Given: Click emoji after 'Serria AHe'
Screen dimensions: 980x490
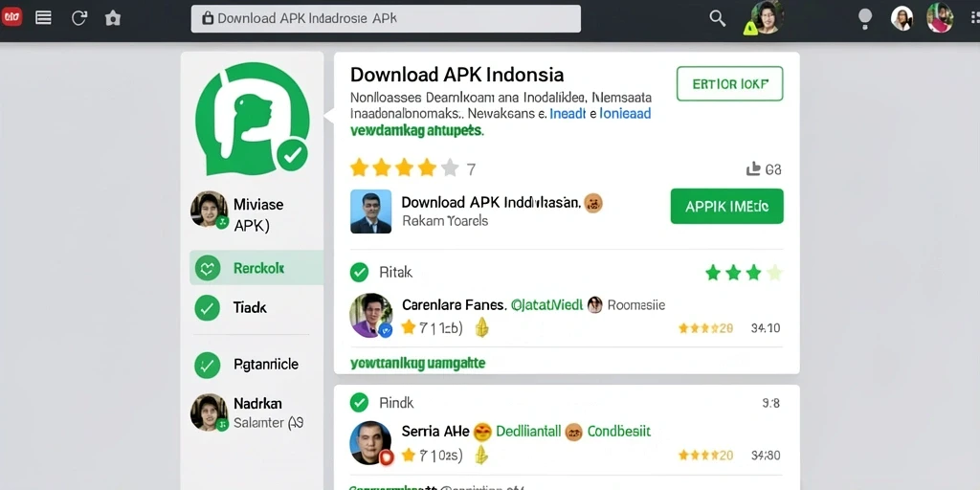Looking at the screenshot, I should pyautogui.click(x=482, y=432).
